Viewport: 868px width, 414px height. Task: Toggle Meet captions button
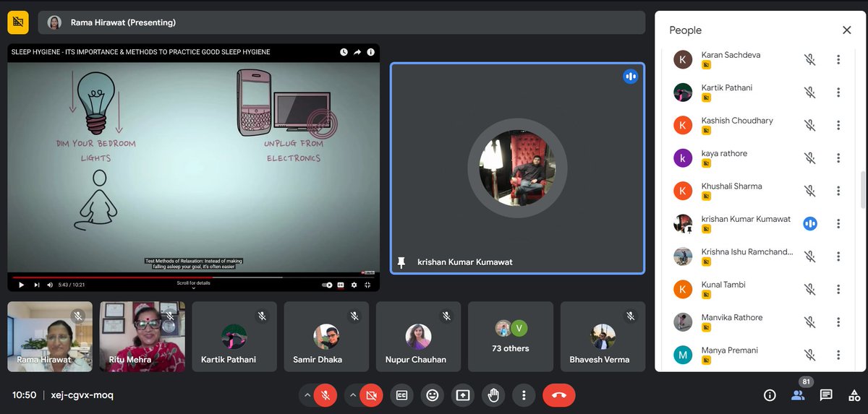pyautogui.click(x=401, y=395)
